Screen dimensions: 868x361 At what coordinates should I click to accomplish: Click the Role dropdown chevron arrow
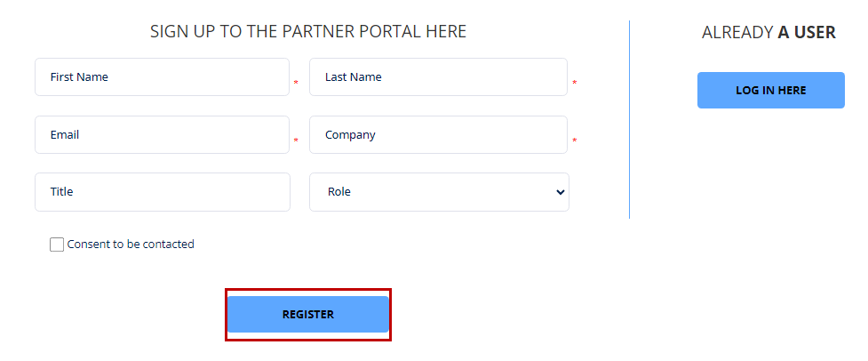pyautogui.click(x=560, y=192)
